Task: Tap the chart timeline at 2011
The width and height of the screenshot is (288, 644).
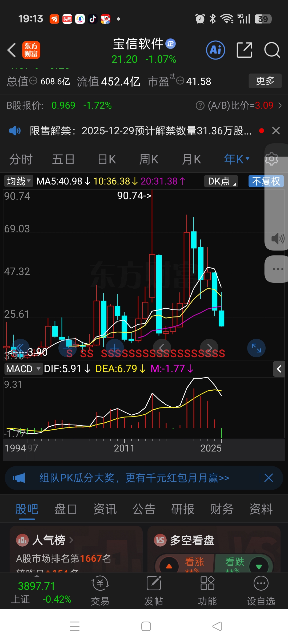Action: 124,448
